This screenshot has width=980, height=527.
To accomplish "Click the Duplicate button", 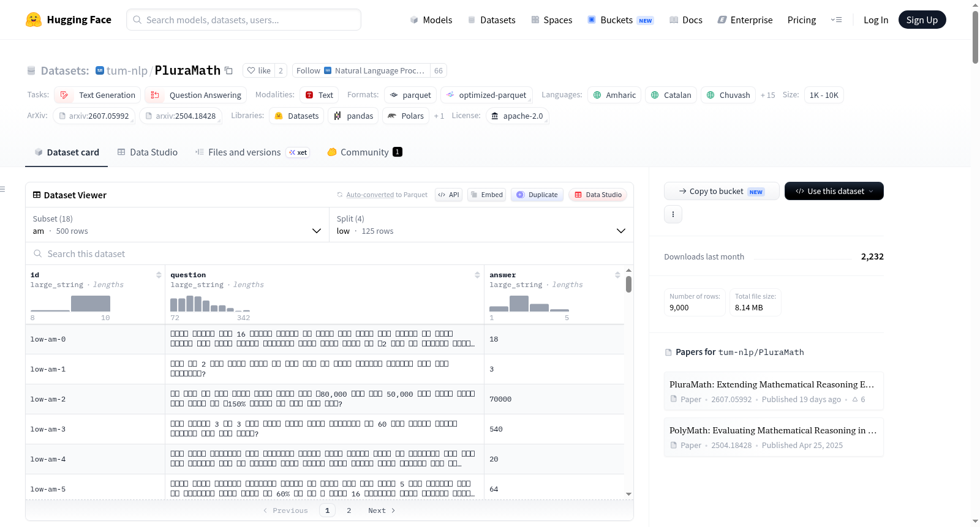I will click(x=537, y=195).
